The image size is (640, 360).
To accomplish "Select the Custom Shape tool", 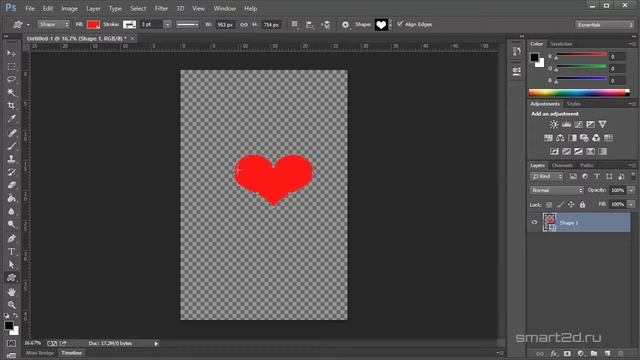I will tap(11, 278).
